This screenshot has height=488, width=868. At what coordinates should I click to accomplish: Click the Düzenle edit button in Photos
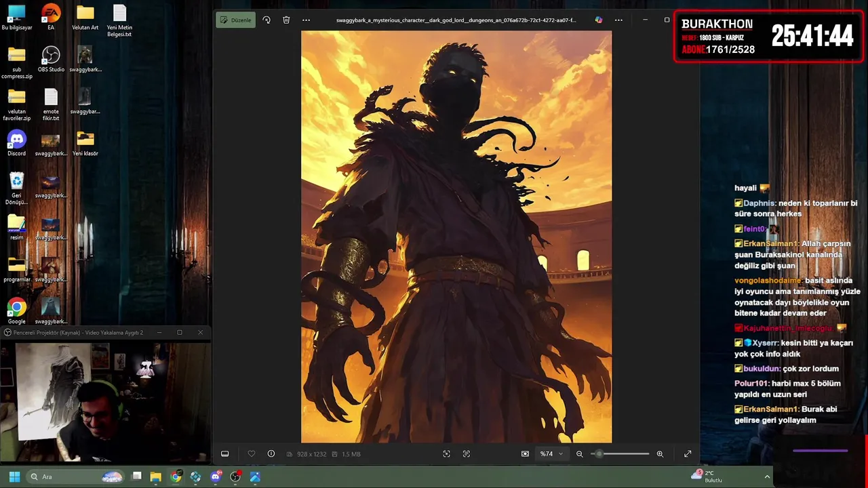(235, 20)
